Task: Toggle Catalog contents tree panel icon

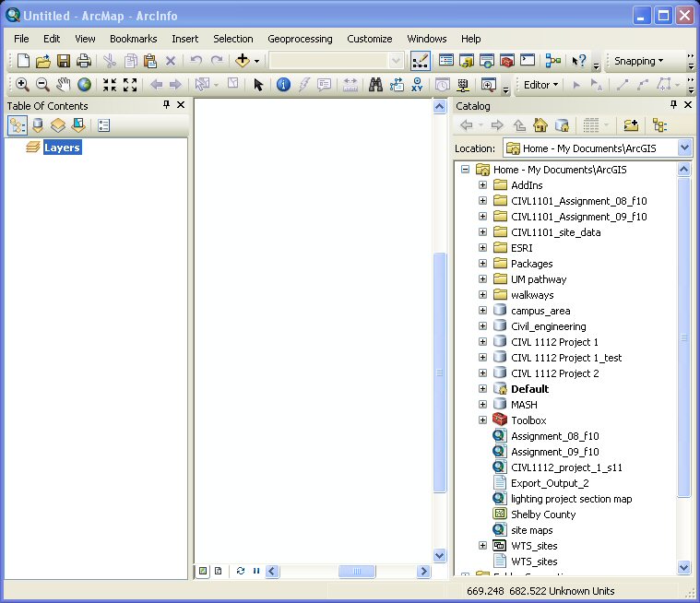Action: [659, 125]
